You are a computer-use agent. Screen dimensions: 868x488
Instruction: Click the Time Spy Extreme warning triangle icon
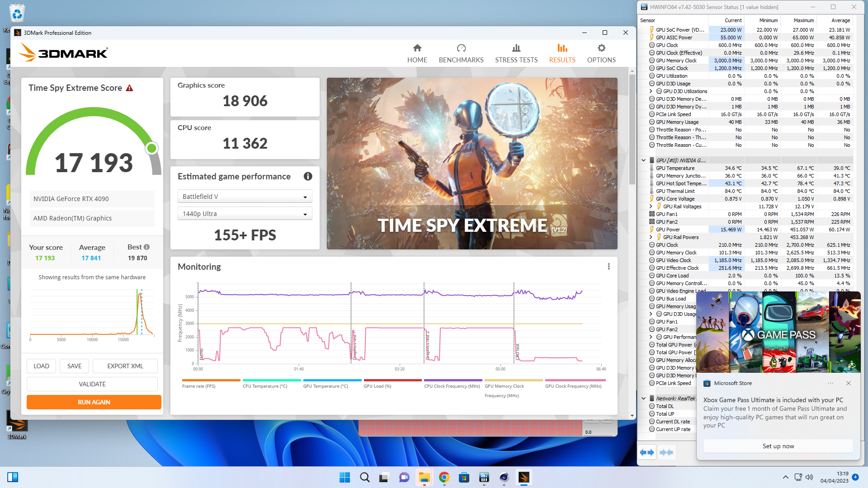[130, 88]
